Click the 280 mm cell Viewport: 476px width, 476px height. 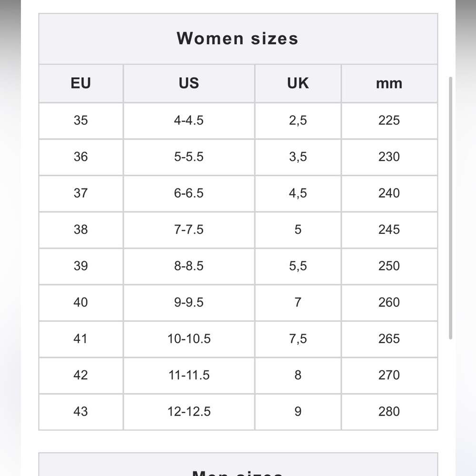389,412
